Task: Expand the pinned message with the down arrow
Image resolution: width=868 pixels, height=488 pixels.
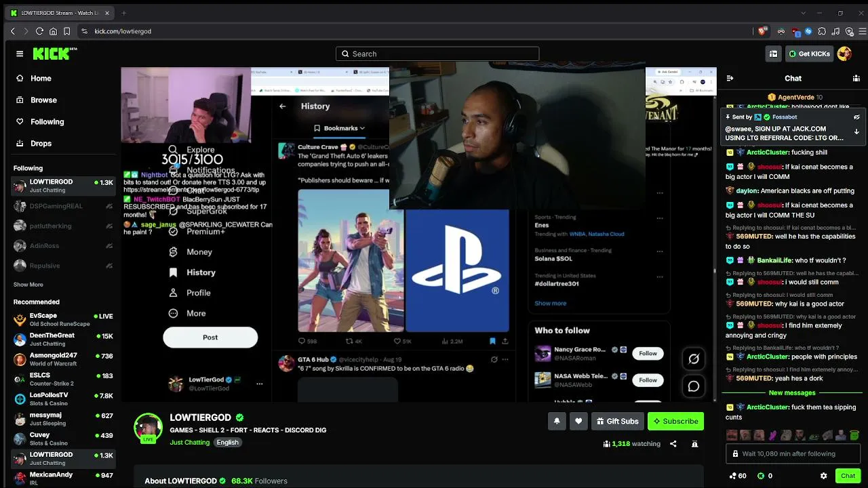Action: click(856, 131)
